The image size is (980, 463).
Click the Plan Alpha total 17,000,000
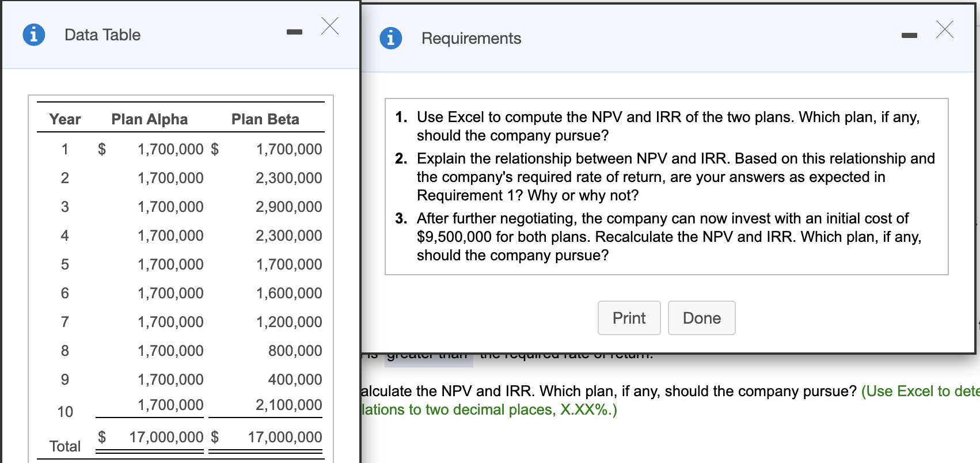tap(166, 437)
